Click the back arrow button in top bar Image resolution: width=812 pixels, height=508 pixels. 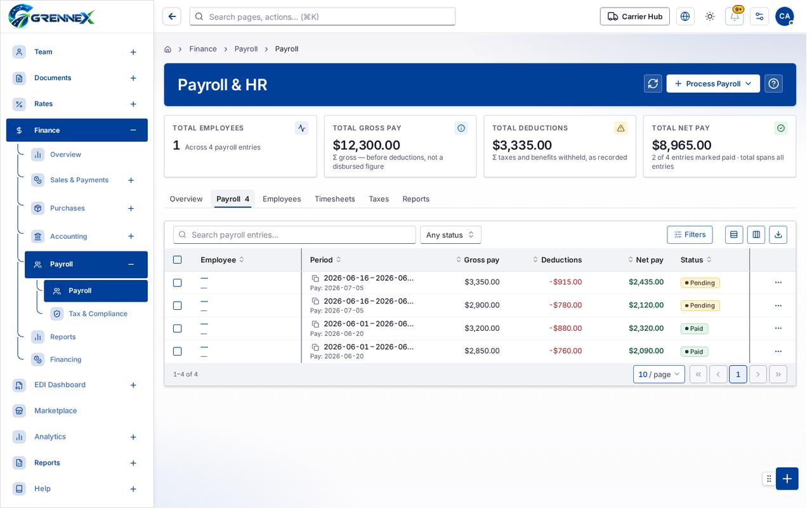point(171,17)
